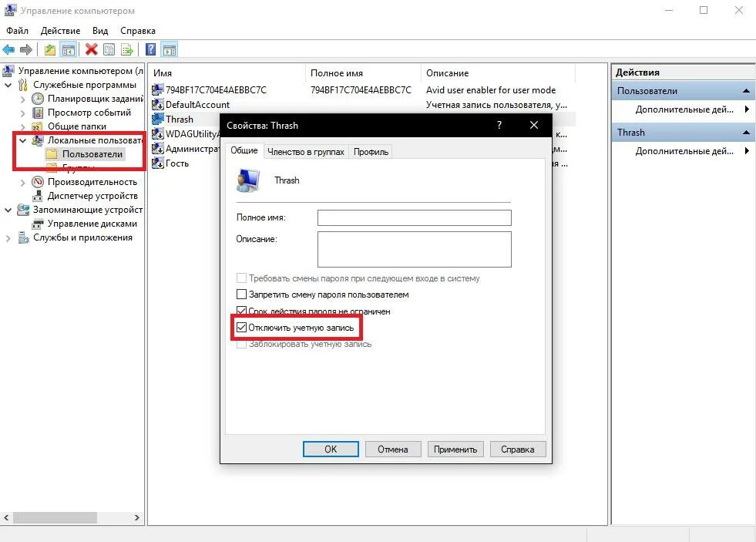
Task: Sort by the Имя column header
Action: click(227, 73)
